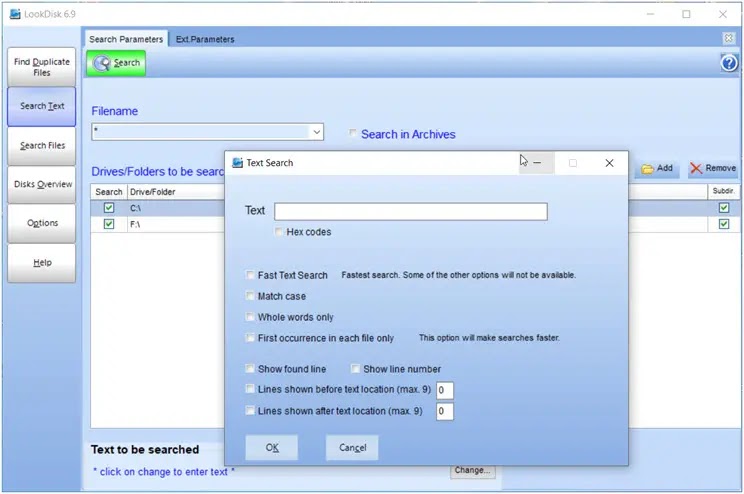The image size is (744, 494).
Task: Switch to Ext.Parameters tab
Action: 205,39
